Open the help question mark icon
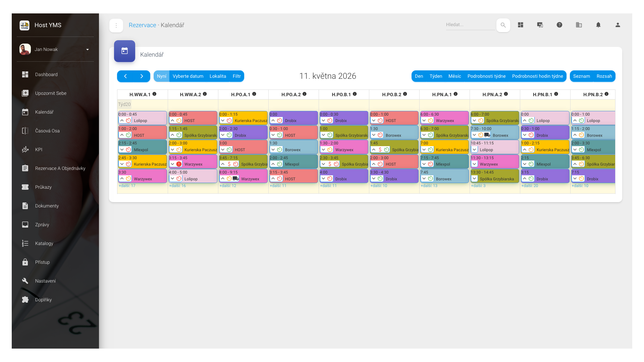 pyautogui.click(x=559, y=25)
